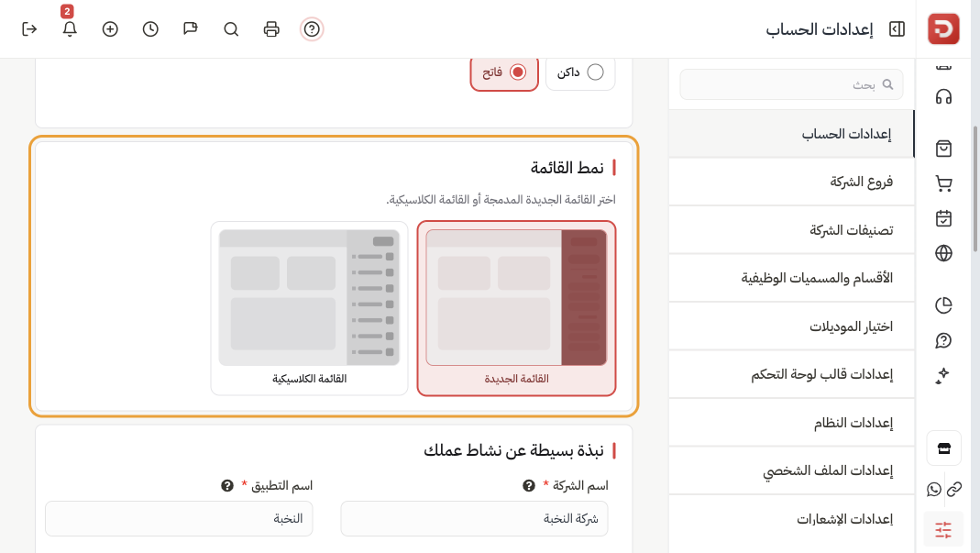The width and height of the screenshot is (980, 553).
Task: Open the shopping bag icon in rail
Action: tap(943, 149)
